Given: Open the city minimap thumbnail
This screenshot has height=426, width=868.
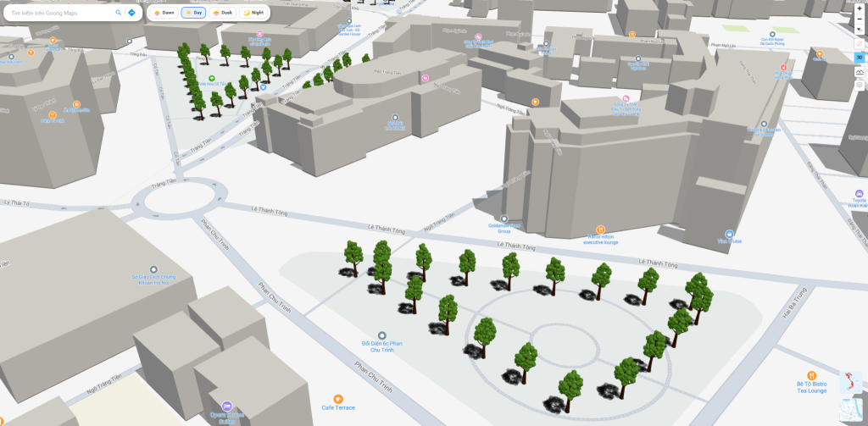Looking at the screenshot, I should [x=850, y=410].
